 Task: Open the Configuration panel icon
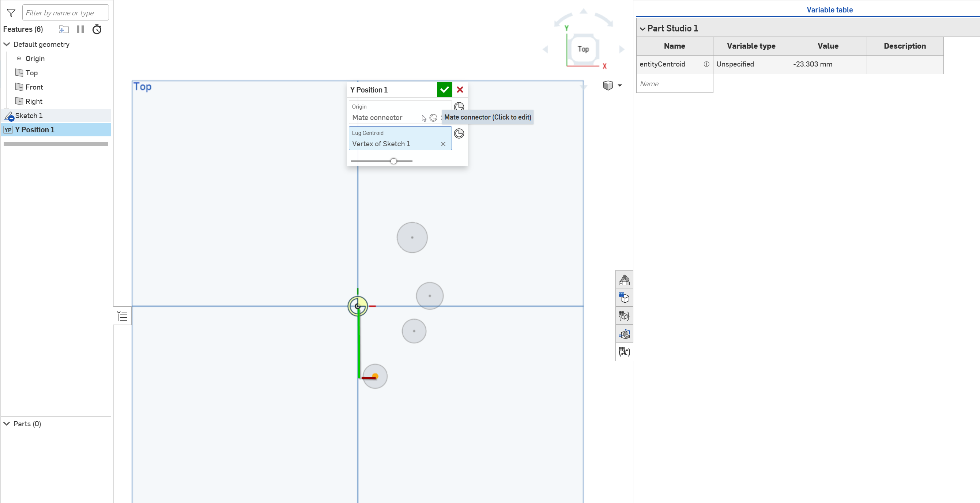[624, 298]
